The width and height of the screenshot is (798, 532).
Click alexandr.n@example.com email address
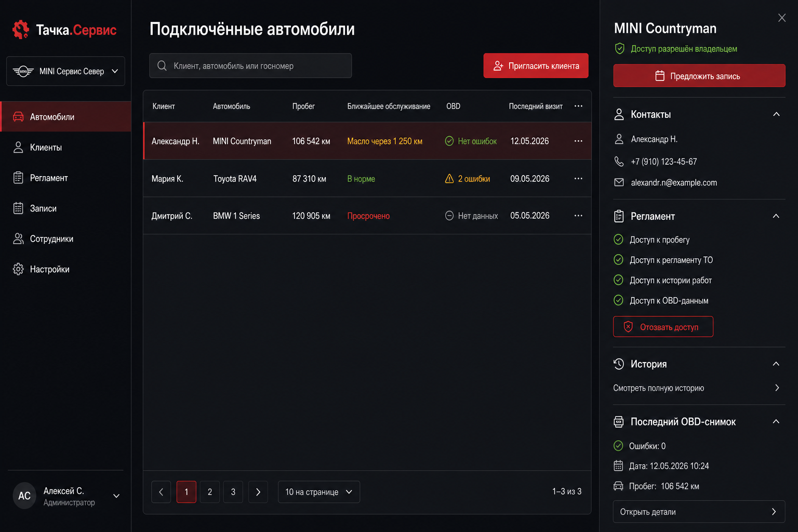pyautogui.click(x=674, y=182)
